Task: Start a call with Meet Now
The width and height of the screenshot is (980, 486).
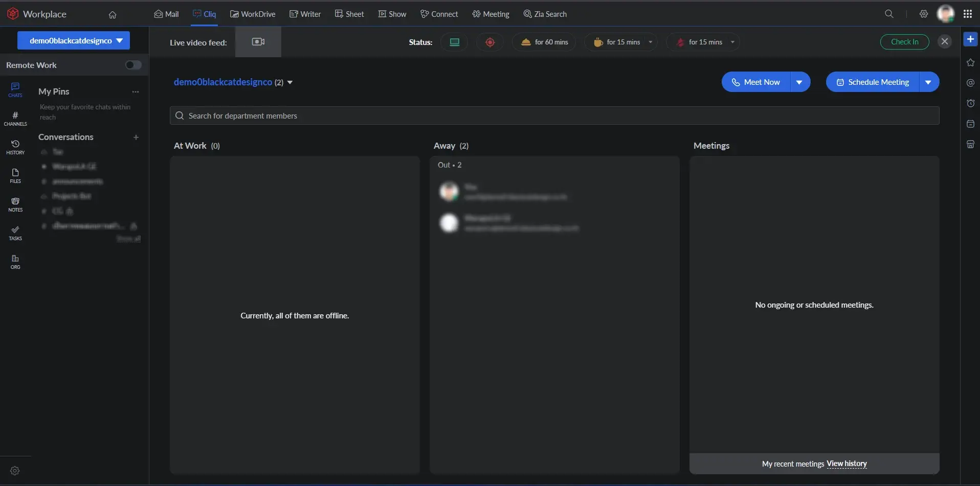Action: tap(756, 82)
